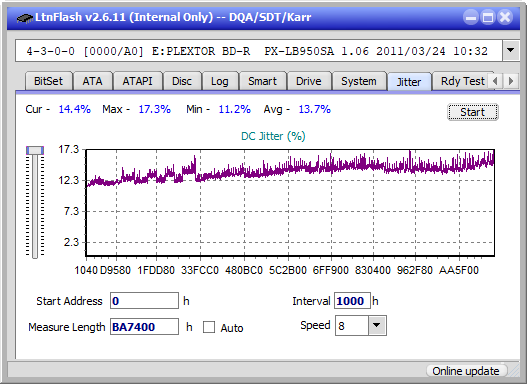Click the DC Jitter (%) chart title
This screenshot has width=527, height=384.
273,136
